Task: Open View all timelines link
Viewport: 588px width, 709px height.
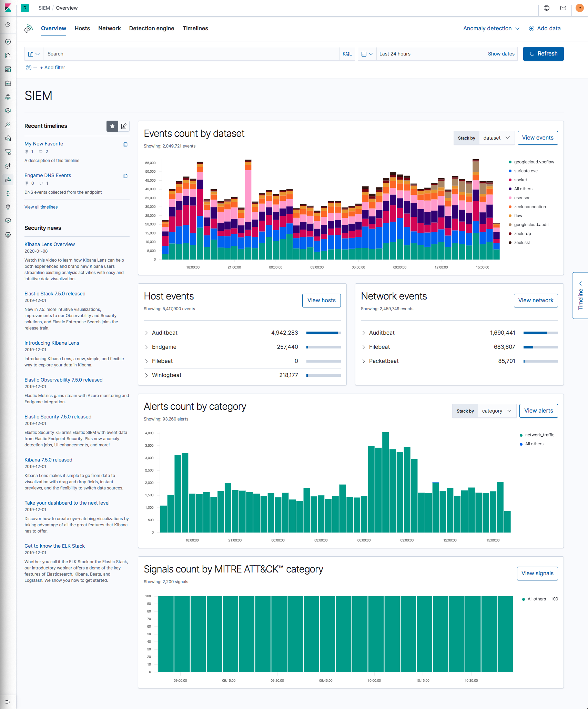Action: (x=41, y=207)
